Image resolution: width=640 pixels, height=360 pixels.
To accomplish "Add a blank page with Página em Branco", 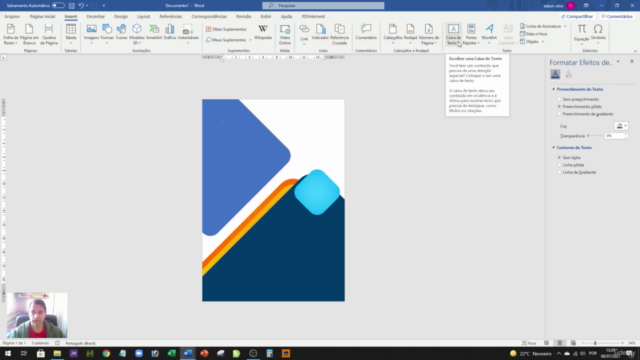I will (x=29, y=34).
